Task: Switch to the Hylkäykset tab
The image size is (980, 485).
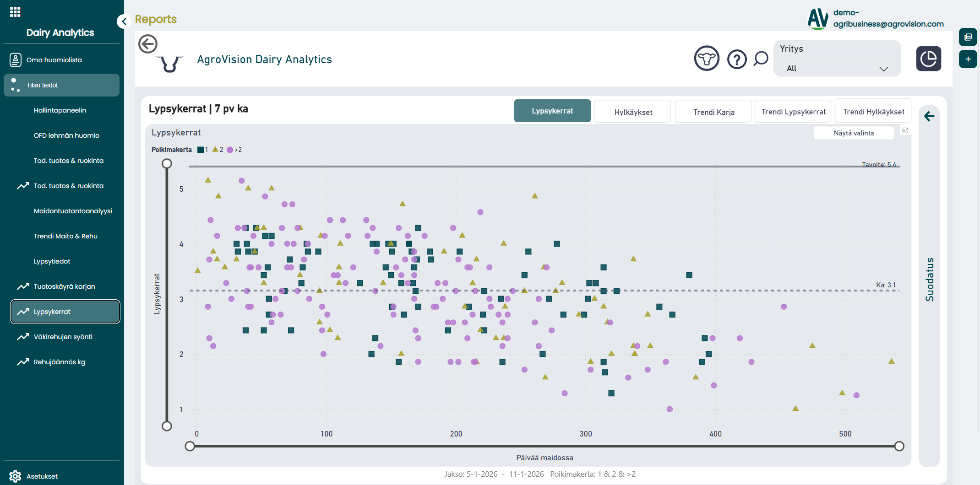Action: (x=632, y=112)
